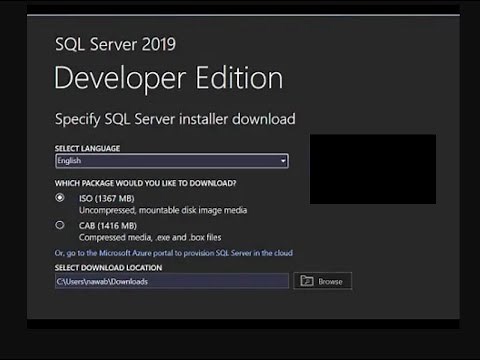
Task: Select the ISO (1367 MB) radio button
Action: pos(60,198)
